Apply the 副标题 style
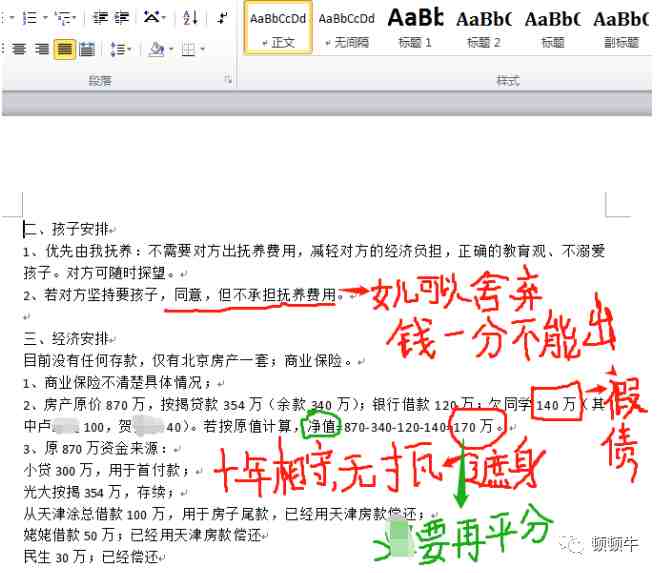This screenshot has width=660, height=573. pyautogui.click(x=621, y=28)
